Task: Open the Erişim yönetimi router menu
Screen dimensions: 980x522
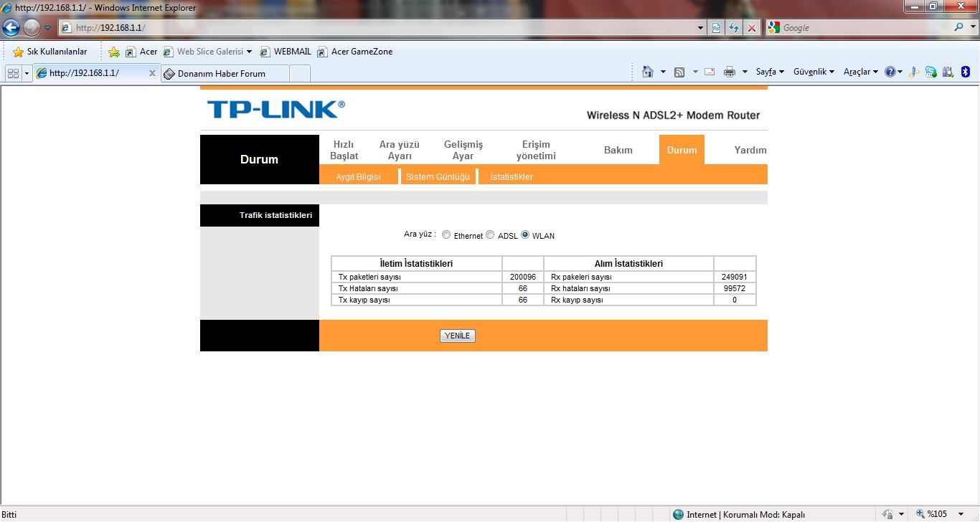Action: click(536, 150)
